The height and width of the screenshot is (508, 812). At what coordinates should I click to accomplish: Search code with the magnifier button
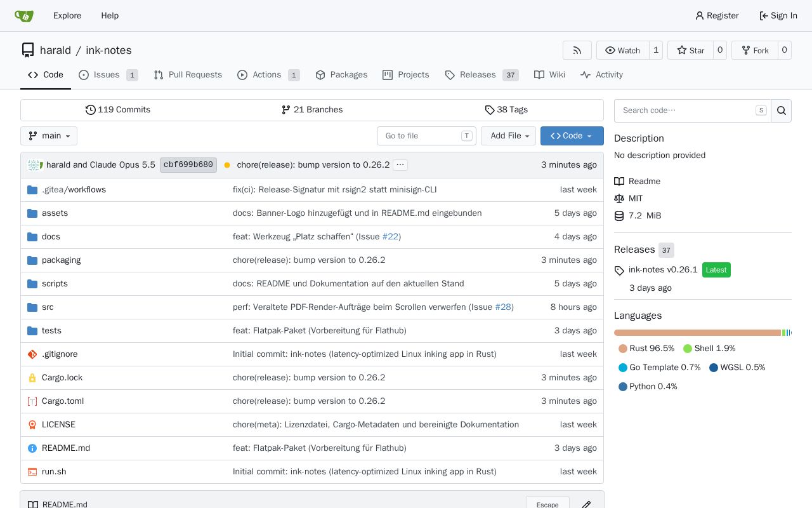click(782, 110)
